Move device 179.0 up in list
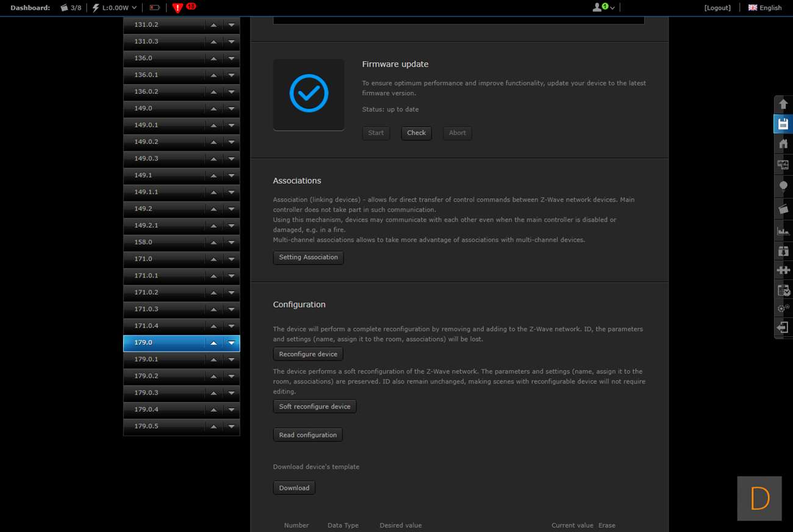Screen dimensions: 793x532 [x=213, y=343]
